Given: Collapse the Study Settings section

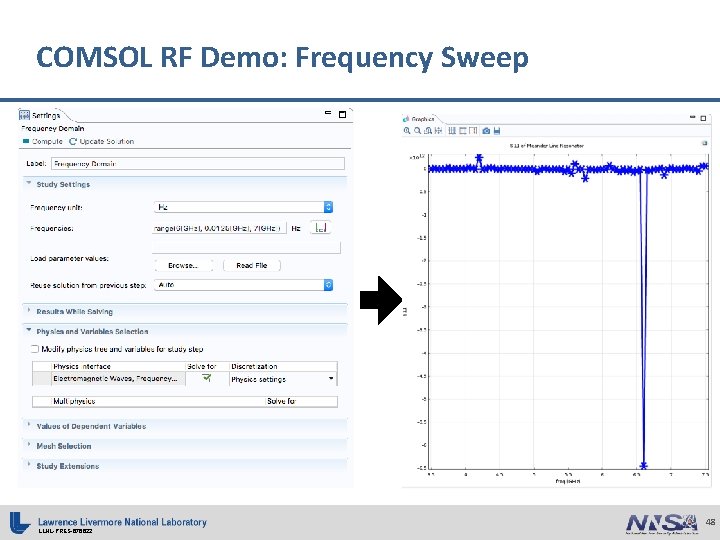Looking at the screenshot, I should click(29, 184).
